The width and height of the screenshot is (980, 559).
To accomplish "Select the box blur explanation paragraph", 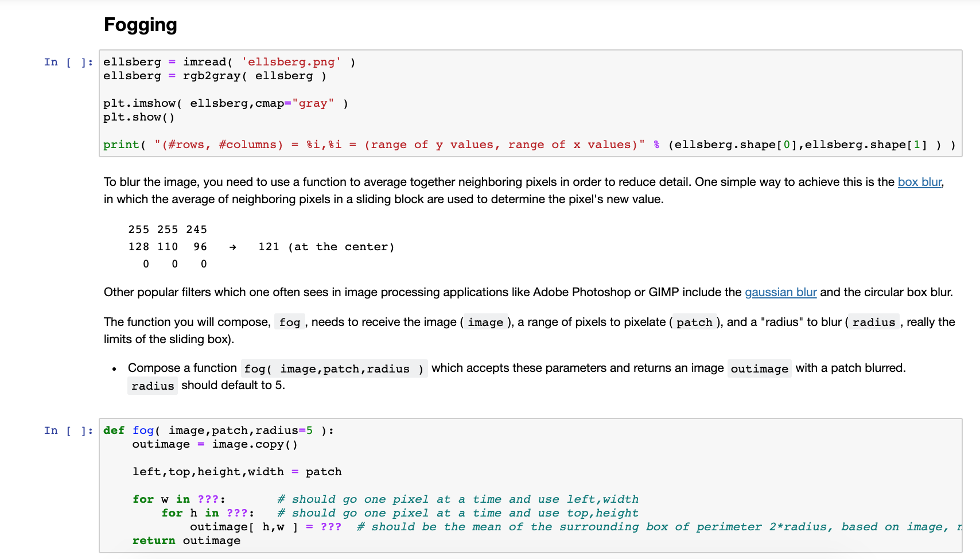I will 402,191.
